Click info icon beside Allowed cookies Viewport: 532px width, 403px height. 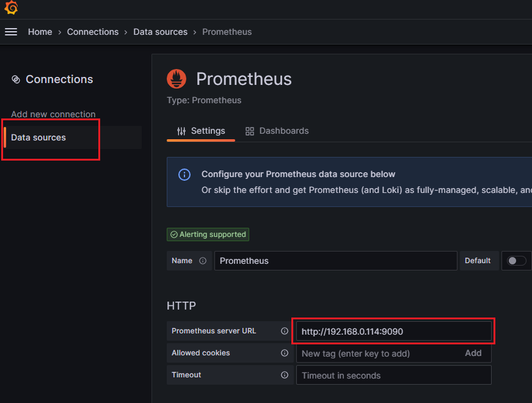[x=284, y=353]
